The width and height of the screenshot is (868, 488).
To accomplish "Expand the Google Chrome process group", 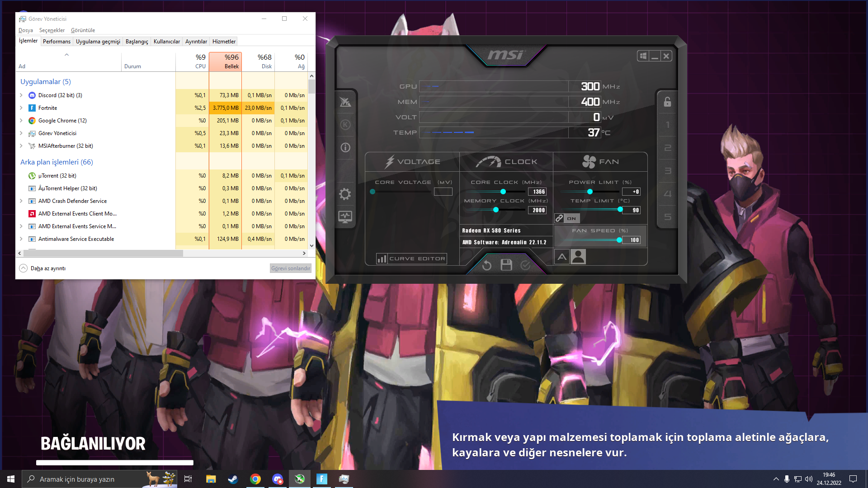I will point(21,121).
